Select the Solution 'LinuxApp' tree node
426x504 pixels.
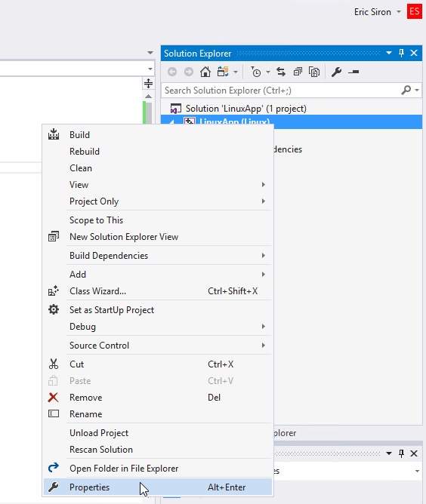[x=245, y=109]
